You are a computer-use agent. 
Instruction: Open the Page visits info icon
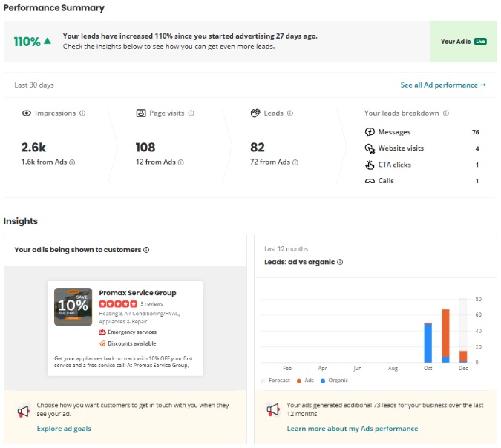pos(191,113)
